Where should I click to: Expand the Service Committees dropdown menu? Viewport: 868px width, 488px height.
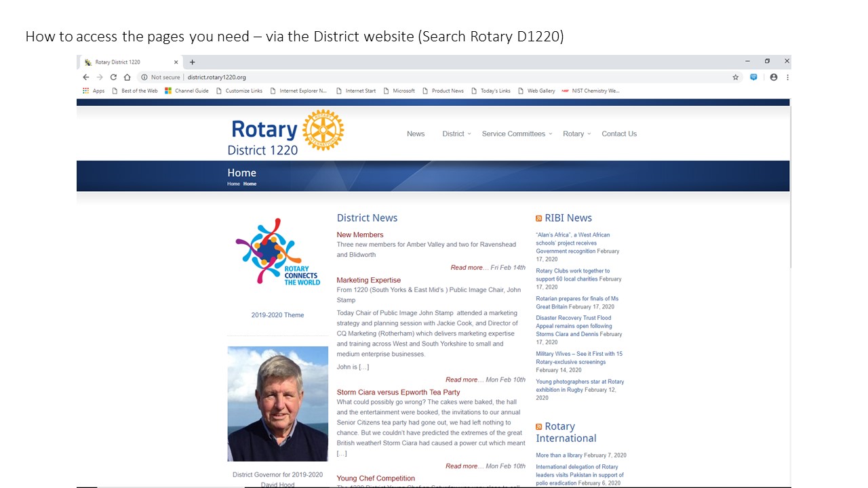[x=516, y=134]
